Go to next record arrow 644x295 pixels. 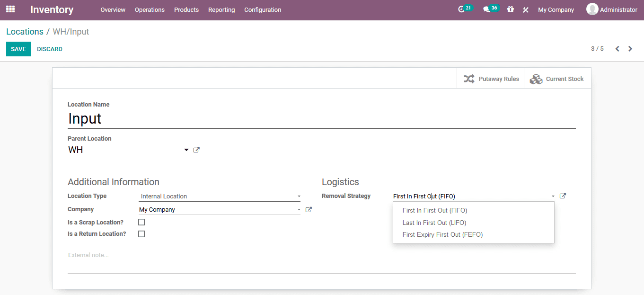(x=630, y=49)
